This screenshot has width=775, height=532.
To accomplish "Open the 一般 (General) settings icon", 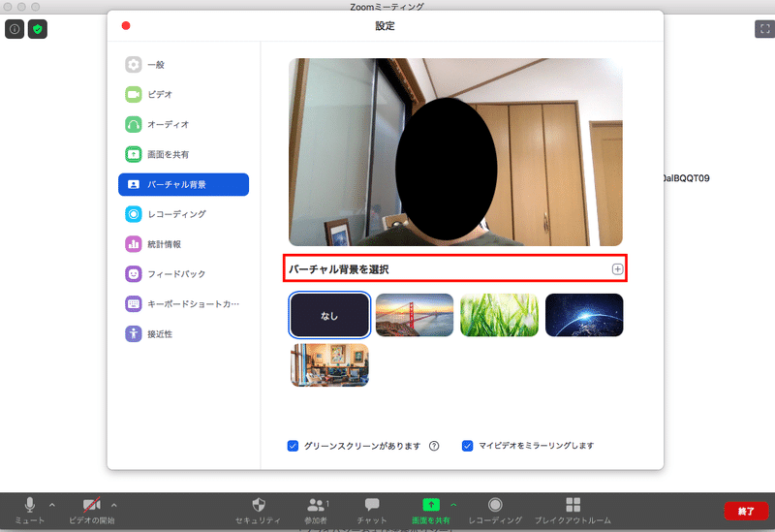I will [133, 64].
